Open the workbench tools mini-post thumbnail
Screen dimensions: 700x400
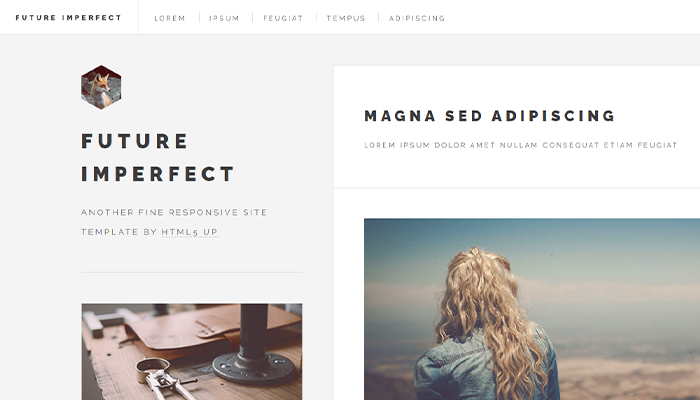coord(192,352)
